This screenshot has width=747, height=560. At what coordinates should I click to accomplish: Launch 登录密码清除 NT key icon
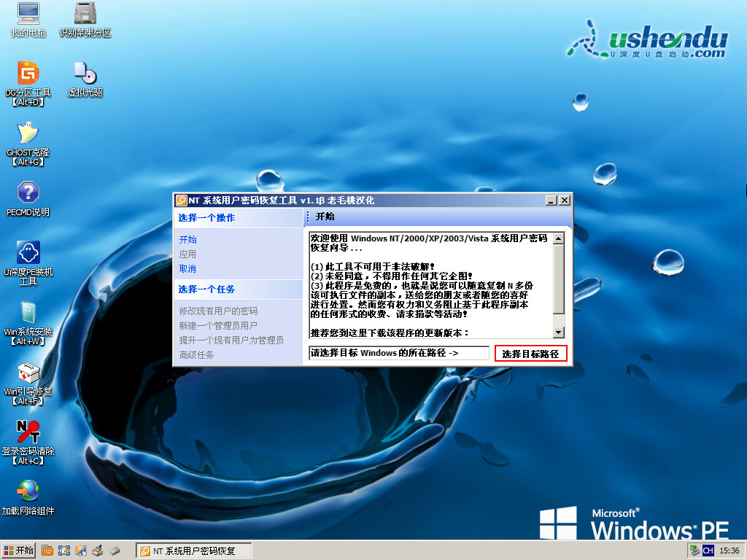28,432
